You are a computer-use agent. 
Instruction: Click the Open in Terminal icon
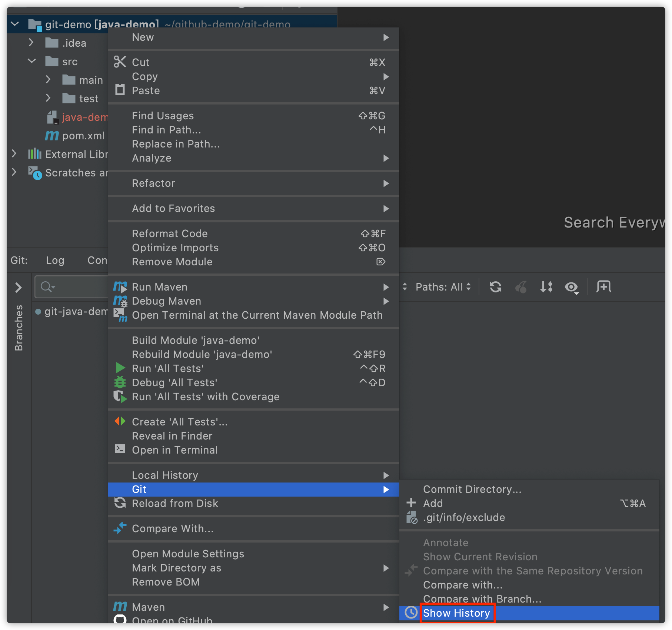[120, 449]
